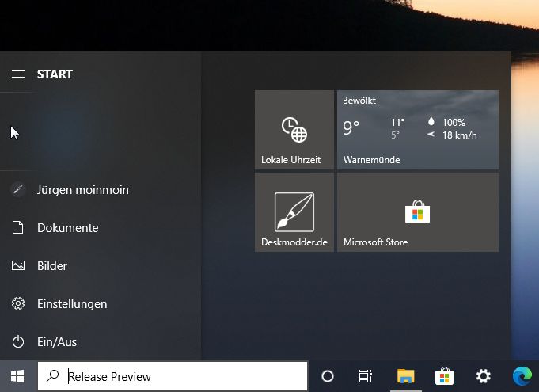Click the Bilder picture icon

[18, 266]
